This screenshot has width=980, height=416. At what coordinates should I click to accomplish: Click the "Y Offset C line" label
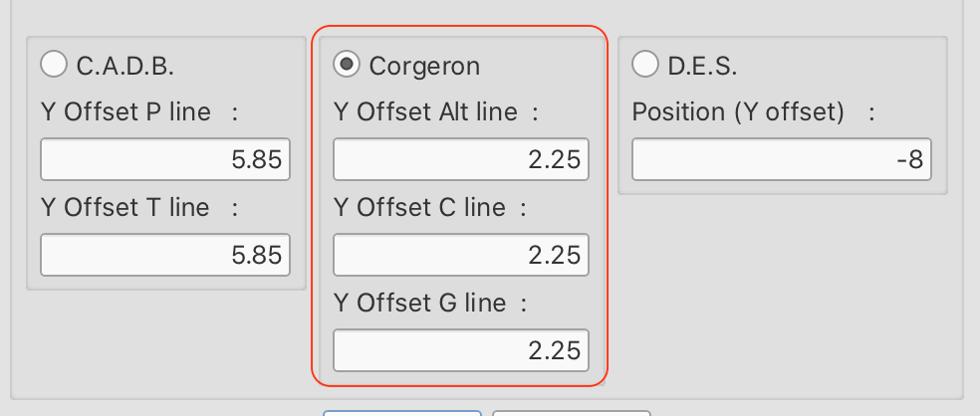[419, 208]
